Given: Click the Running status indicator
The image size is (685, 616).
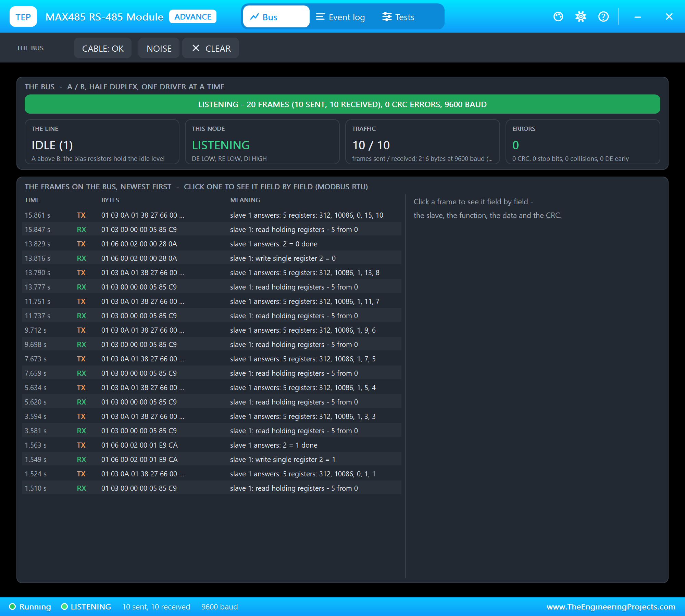Looking at the screenshot, I should (x=30, y=607).
